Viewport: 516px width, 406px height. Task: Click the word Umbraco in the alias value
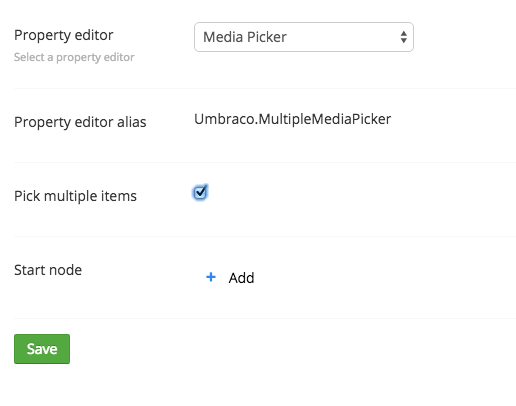224,119
